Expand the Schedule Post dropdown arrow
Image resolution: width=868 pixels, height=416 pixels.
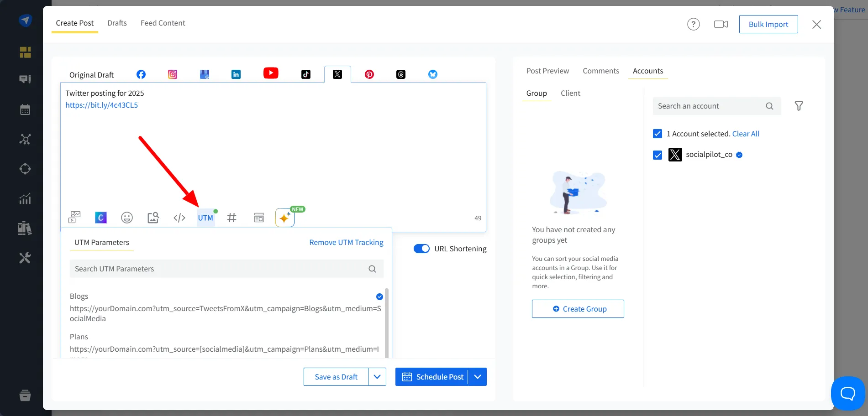478,377
